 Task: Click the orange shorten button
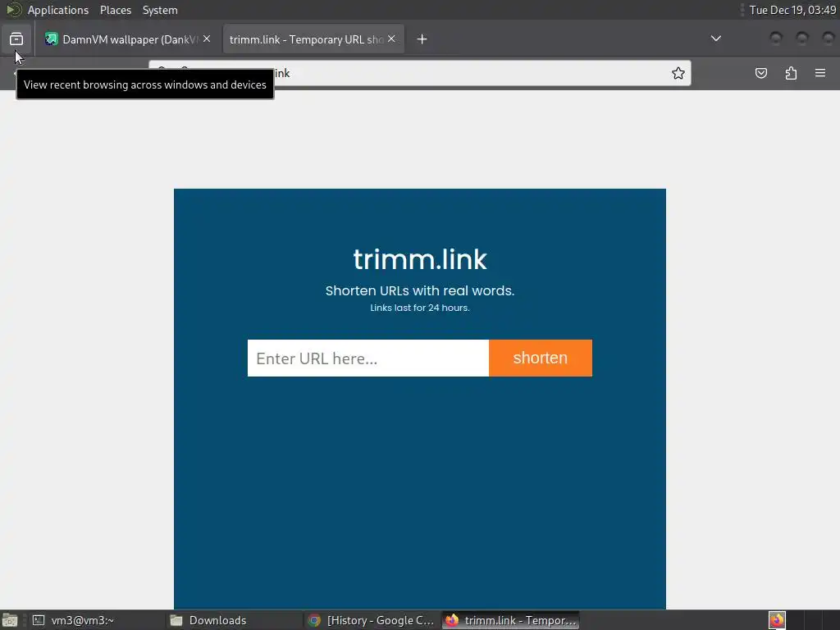pos(541,358)
